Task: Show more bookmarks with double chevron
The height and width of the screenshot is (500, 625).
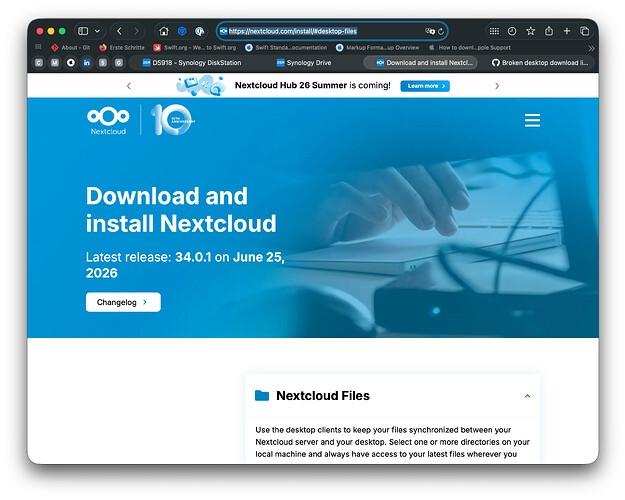Action: [x=592, y=48]
